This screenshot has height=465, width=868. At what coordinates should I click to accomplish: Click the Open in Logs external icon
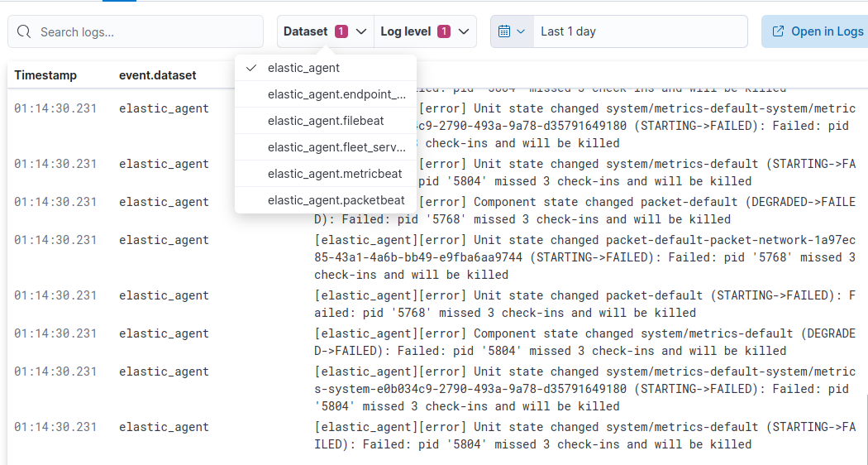tap(778, 31)
